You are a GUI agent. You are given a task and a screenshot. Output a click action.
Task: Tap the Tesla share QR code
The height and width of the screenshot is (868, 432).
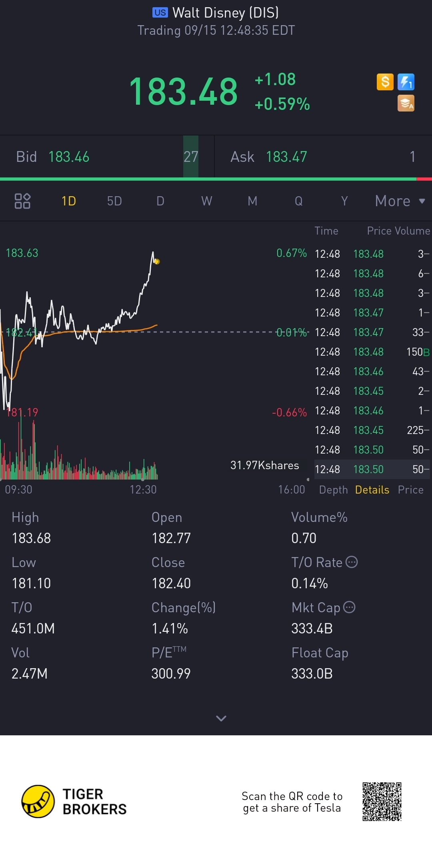pyautogui.click(x=382, y=801)
